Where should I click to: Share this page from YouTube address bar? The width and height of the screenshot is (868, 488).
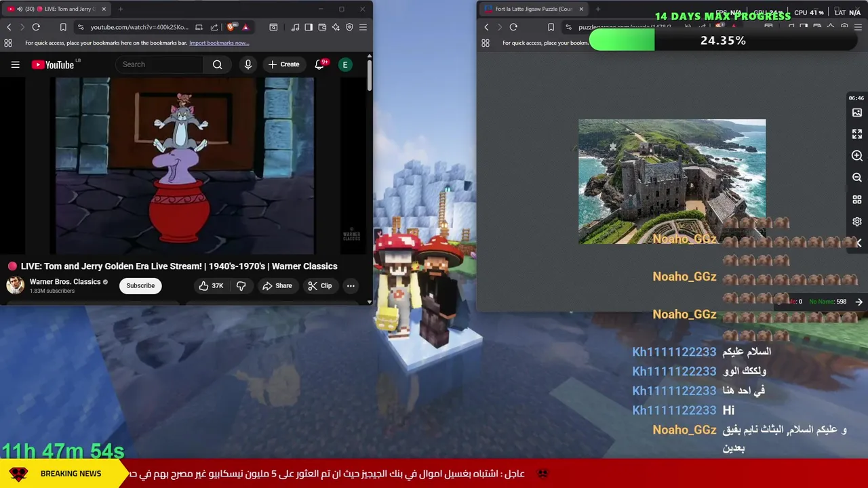214,27
